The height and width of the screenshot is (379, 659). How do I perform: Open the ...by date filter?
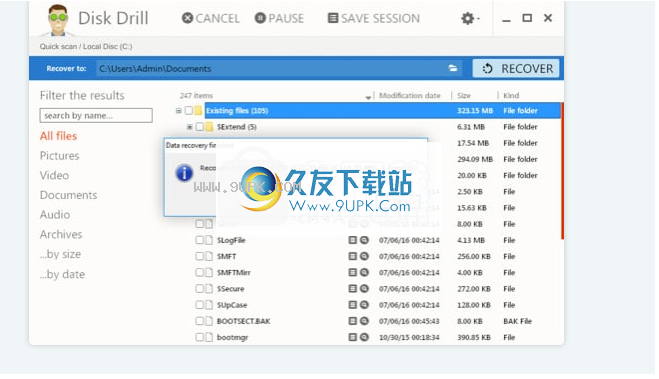[x=63, y=274]
